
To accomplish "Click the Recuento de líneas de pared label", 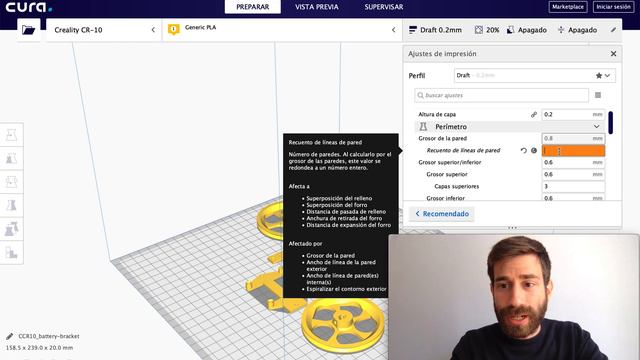I will tap(463, 151).
